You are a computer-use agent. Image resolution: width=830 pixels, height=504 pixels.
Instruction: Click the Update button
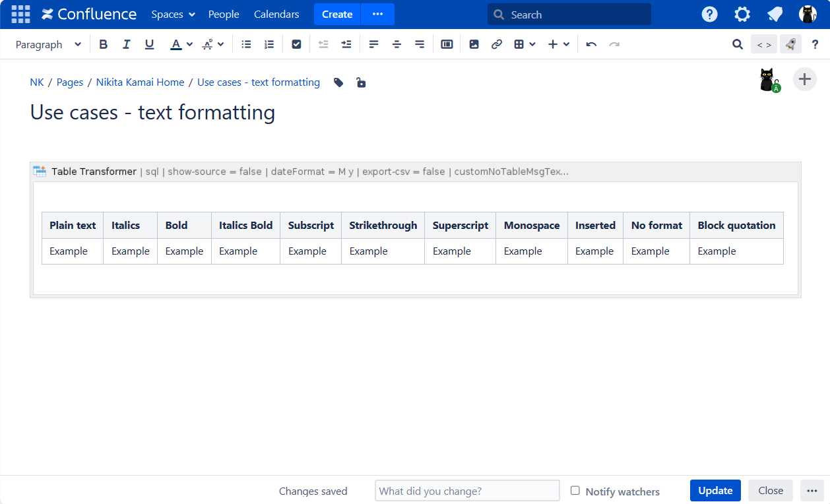[x=715, y=491]
